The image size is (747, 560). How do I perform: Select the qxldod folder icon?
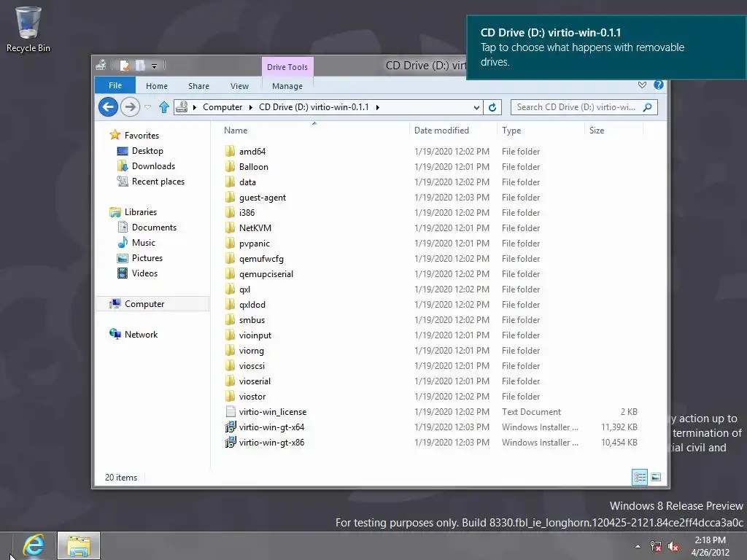coord(230,304)
